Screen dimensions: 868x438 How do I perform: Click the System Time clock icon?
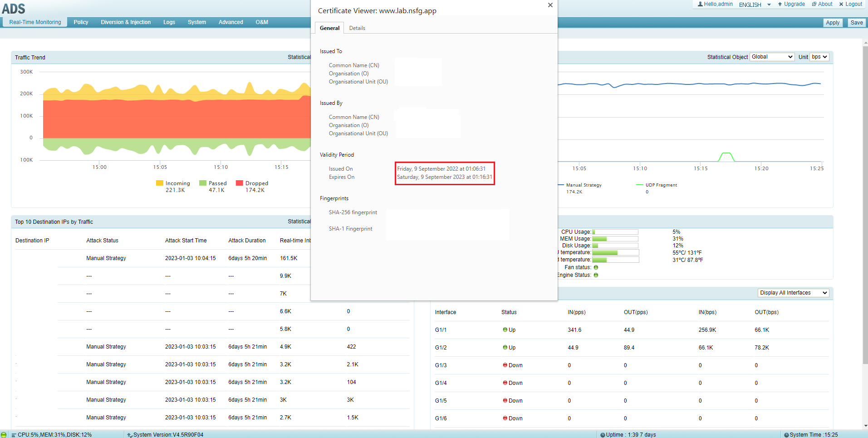pos(786,435)
